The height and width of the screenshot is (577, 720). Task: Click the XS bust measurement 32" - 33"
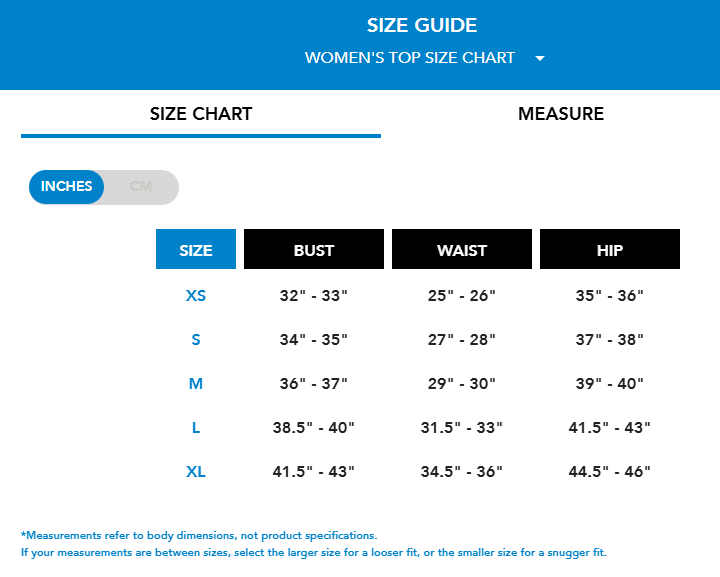pos(314,296)
